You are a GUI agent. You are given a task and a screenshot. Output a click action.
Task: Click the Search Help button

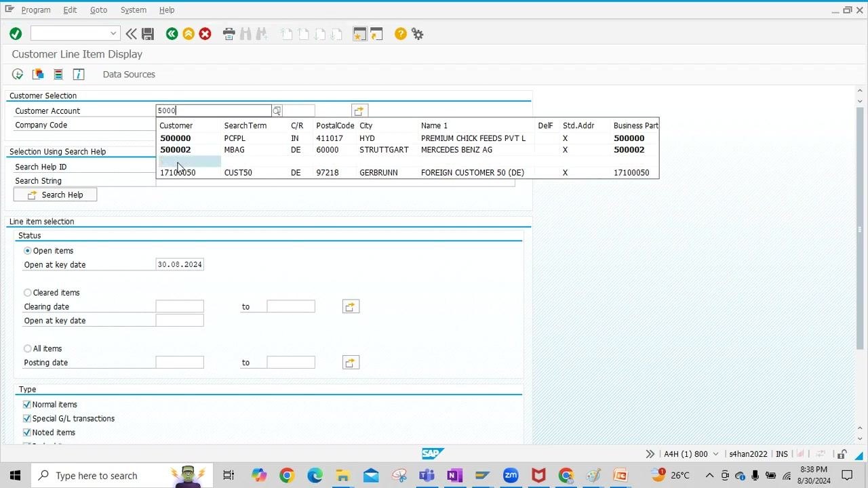pos(55,195)
